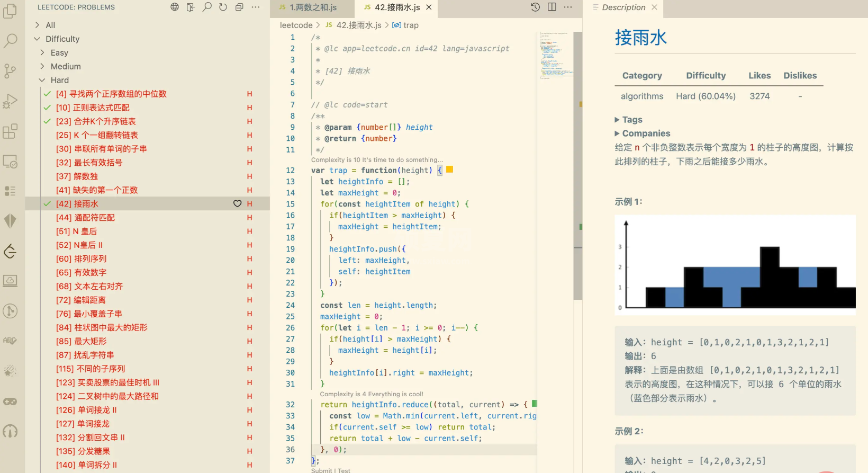The height and width of the screenshot is (473, 868).
Task: Open problem [44] 通配符匹配
Action: [x=85, y=218]
